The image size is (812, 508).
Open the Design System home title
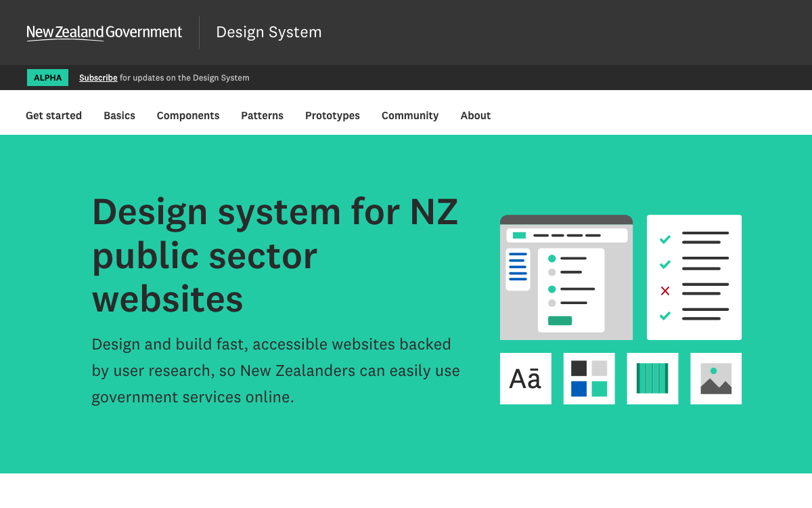[269, 33]
